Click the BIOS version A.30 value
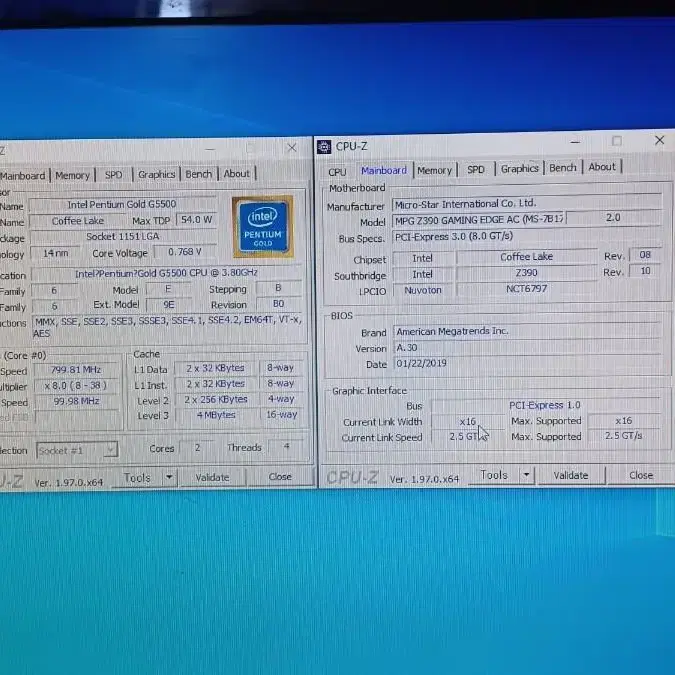This screenshot has height=675, width=675. tap(527, 347)
